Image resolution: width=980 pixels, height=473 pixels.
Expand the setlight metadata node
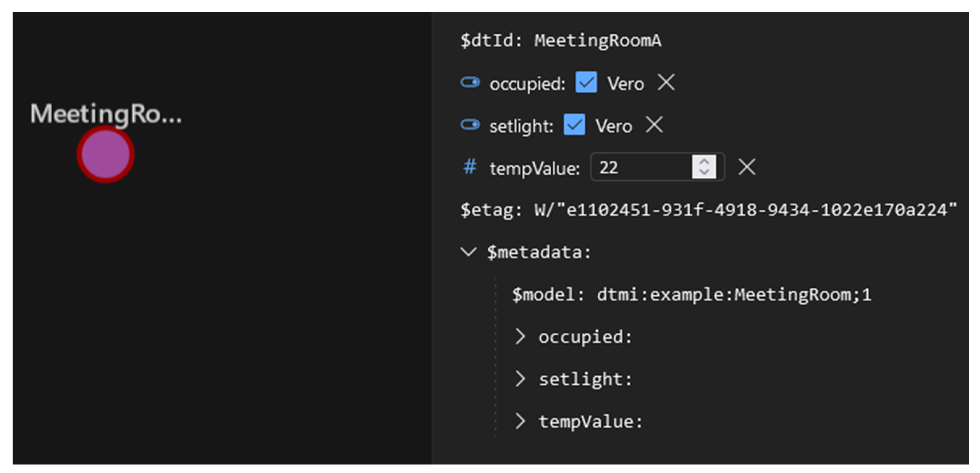click(x=520, y=379)
